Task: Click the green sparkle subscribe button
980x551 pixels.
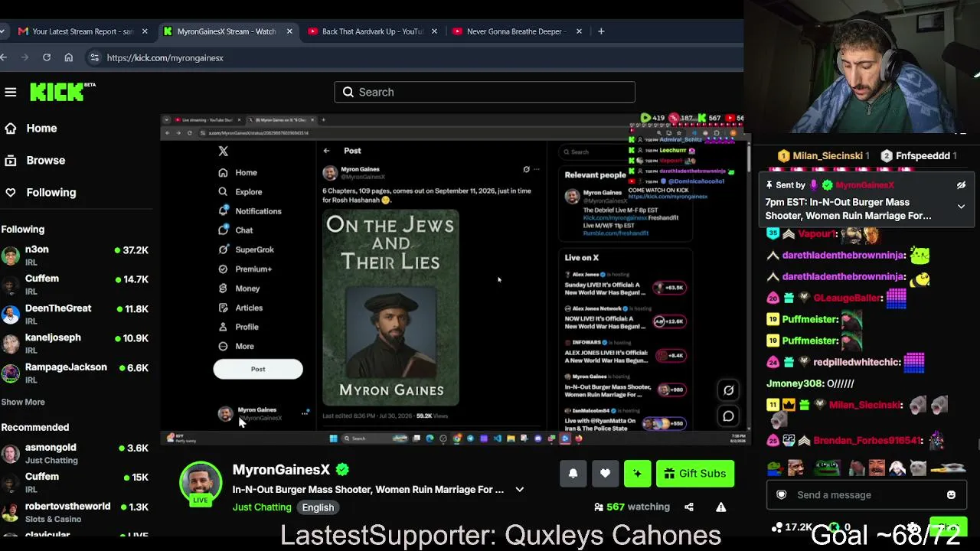Action: click(637, 474)
